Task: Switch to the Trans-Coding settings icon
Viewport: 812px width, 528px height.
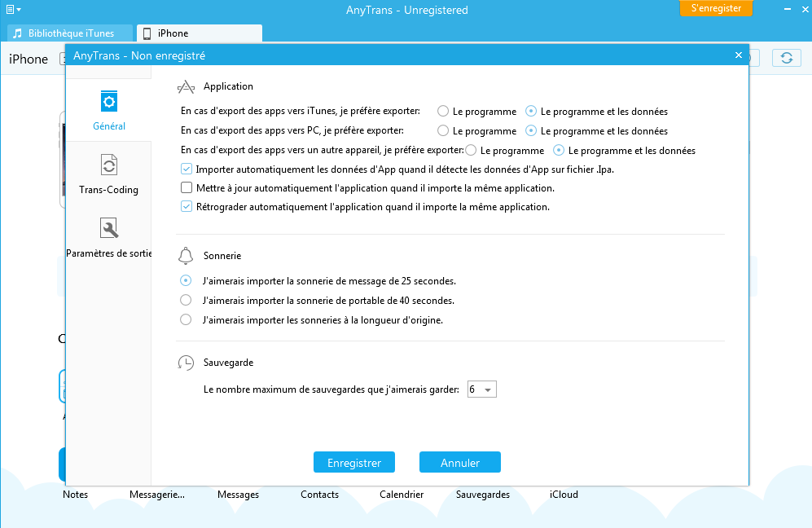Action: (x=109, y=163)
